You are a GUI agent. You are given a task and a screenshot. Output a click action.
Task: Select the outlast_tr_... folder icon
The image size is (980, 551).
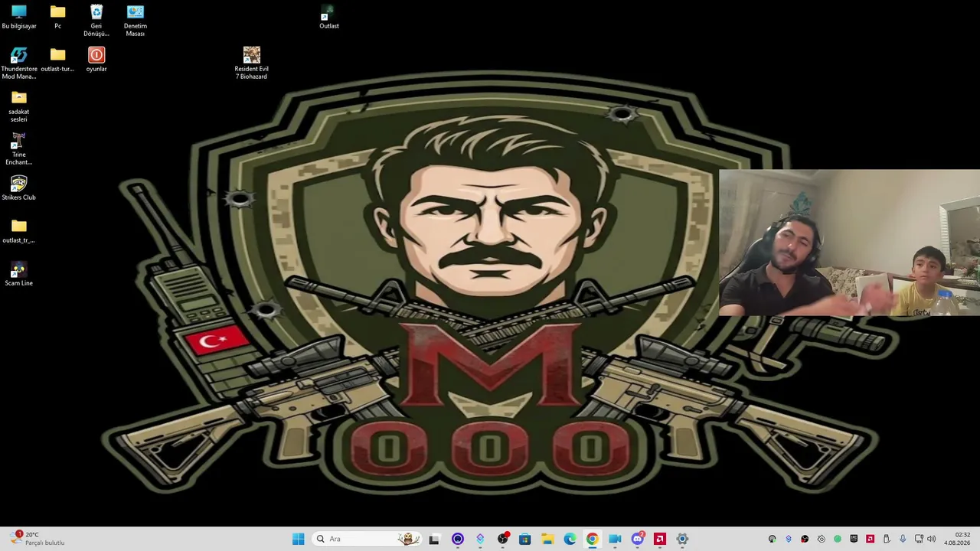(19, 232)
